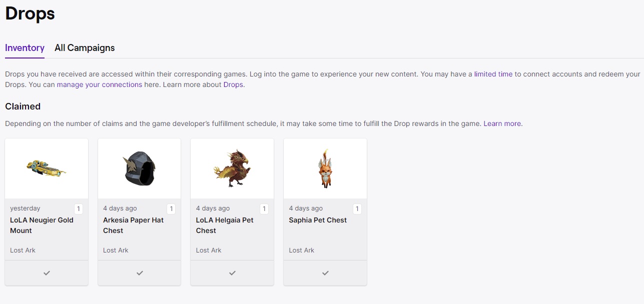The width and height of the screenshot is (644, 304).
Task: Click the checkmark under Saphia Pet Chest
Action: 325,273
